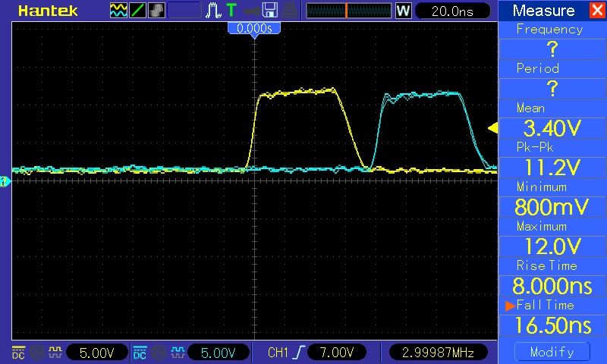Click the Hantek logo
Screen dimensions: 607x364
[48, 11]
